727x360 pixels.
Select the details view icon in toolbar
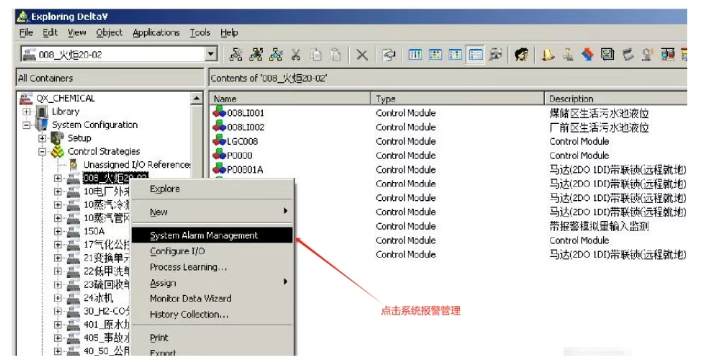point(475,55)
